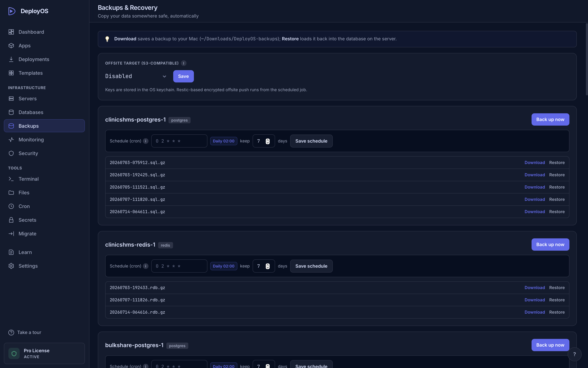Click Schedule info icon for clinicshms-postgres-1

click(x=146, y=141)
